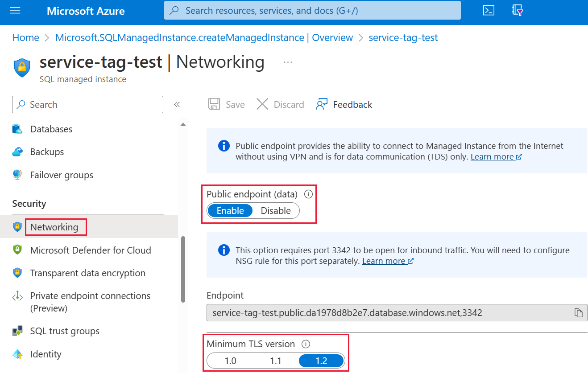The image size is (588, 373).
Task: Copy the endpoint address to clipboard
Action: 579,312
